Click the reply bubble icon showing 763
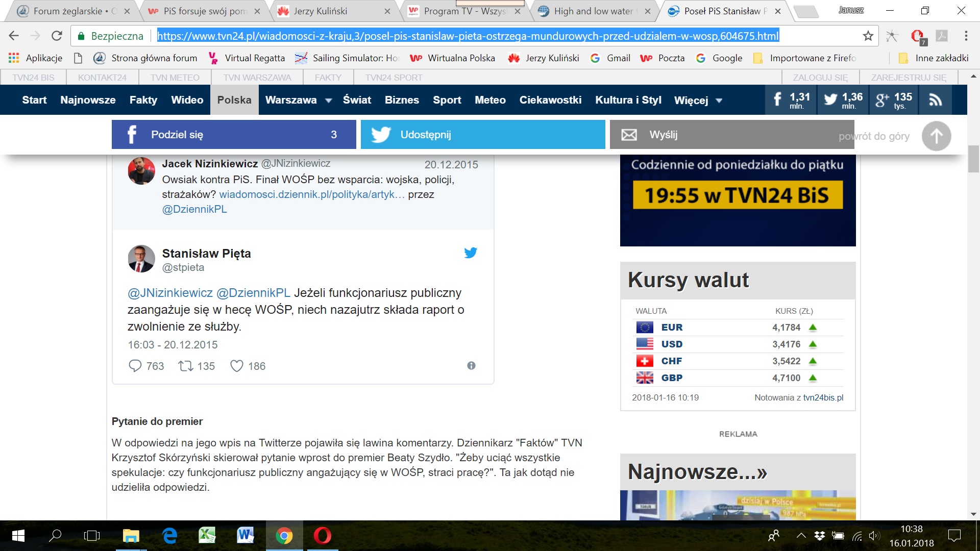Image resolution: width=980 pixels, height=551 pixels. (x=135, y=366)
